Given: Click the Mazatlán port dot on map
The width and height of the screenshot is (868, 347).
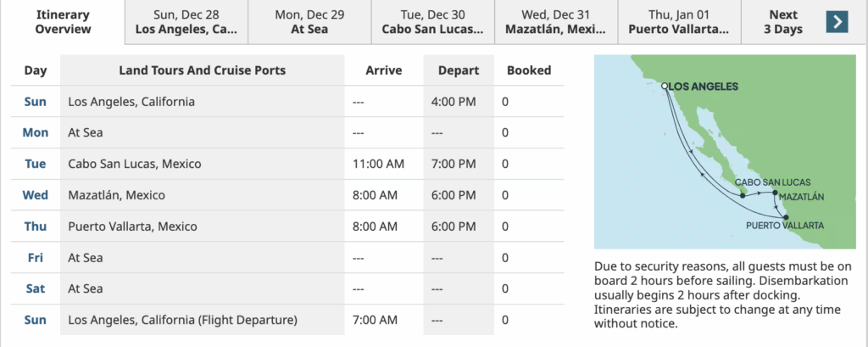Looking at the screenshot, I should [775, 193].
